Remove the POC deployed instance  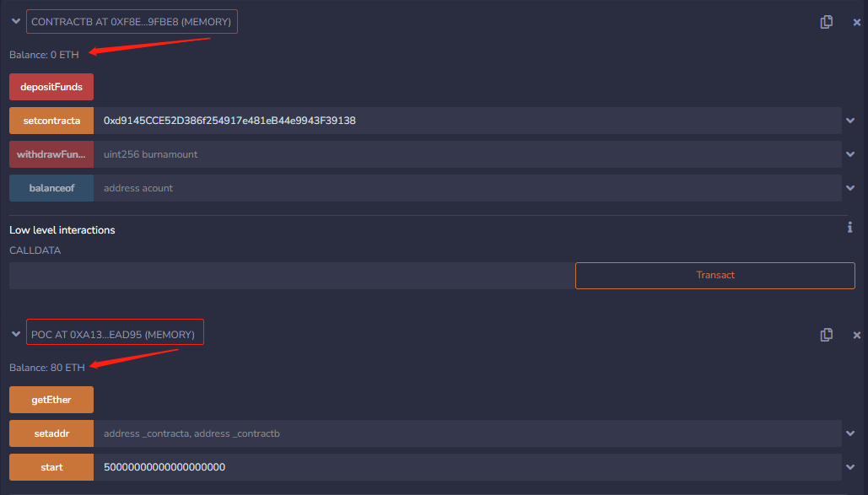coord(857,335)
